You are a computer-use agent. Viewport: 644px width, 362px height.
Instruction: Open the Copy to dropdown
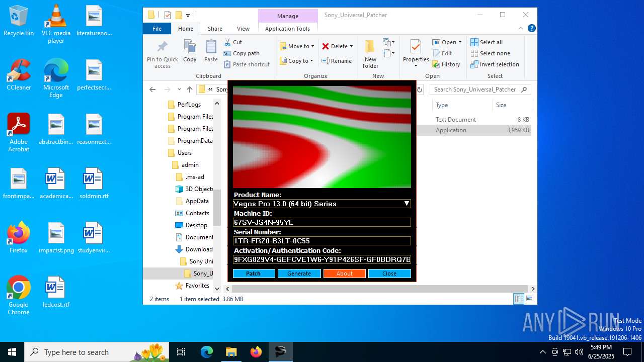click(297, 61)
